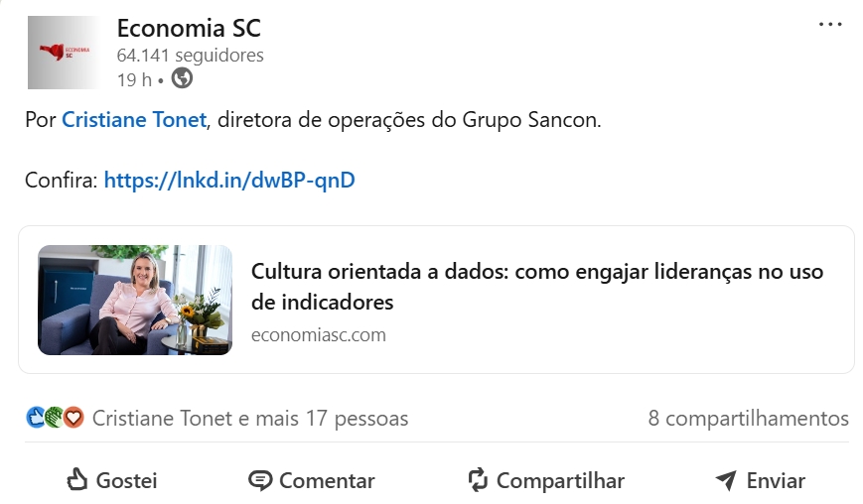Click the clapping reaction emoji icon
Viewport: 863px width, 504px height.
[x=55, y=418]
